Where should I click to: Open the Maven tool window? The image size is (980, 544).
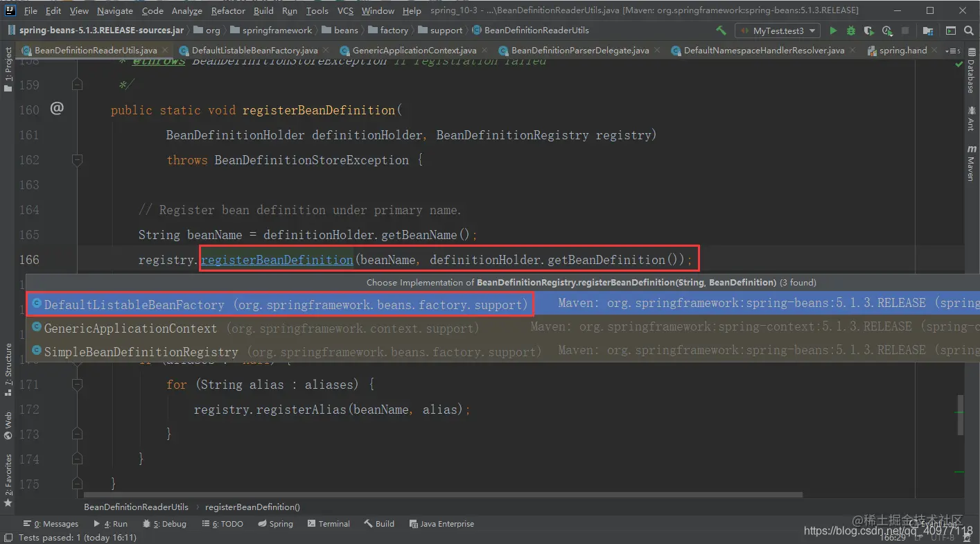pos(971,164)
